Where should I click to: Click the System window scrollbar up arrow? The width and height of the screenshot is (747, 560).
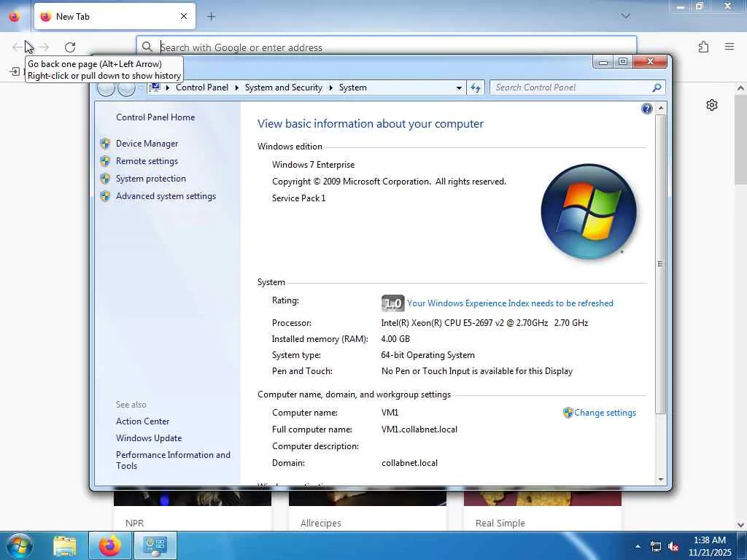point(661,109)
